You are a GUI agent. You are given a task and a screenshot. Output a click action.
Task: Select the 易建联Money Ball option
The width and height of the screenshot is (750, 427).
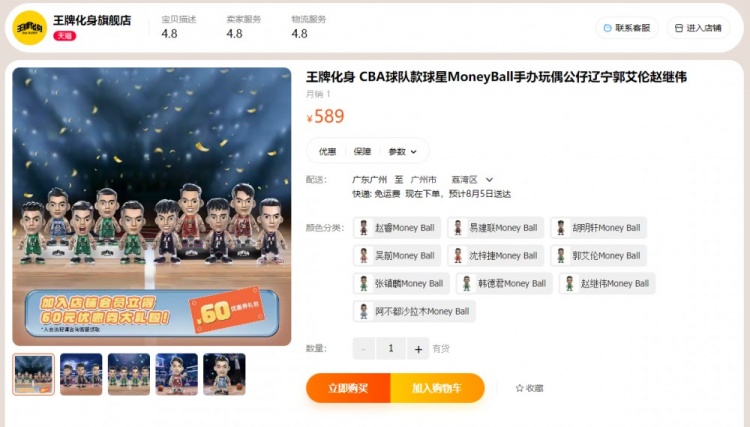pos(496,228)
